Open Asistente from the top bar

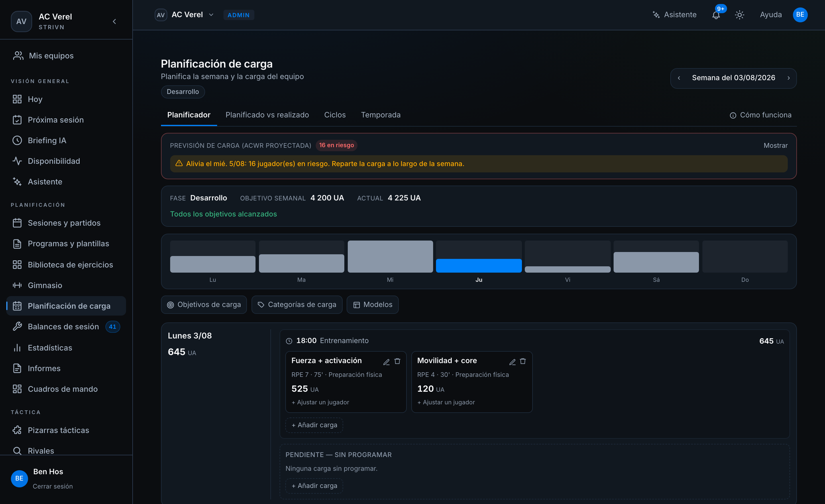coord(674,15)
